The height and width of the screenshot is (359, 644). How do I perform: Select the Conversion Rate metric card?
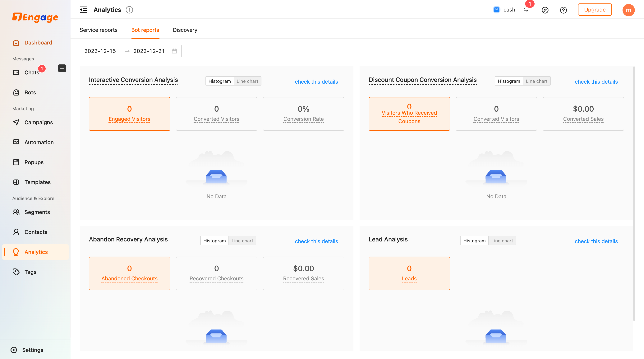click(x=303, y=114)
